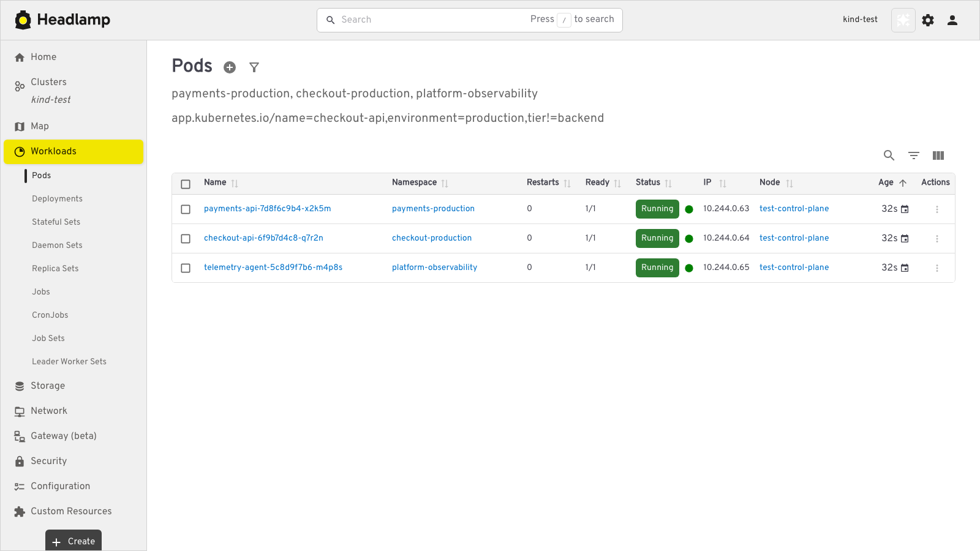Go to Home in sidebar
Image resolution: width=980 pixels, height=551 pixels.
point(73,57)
